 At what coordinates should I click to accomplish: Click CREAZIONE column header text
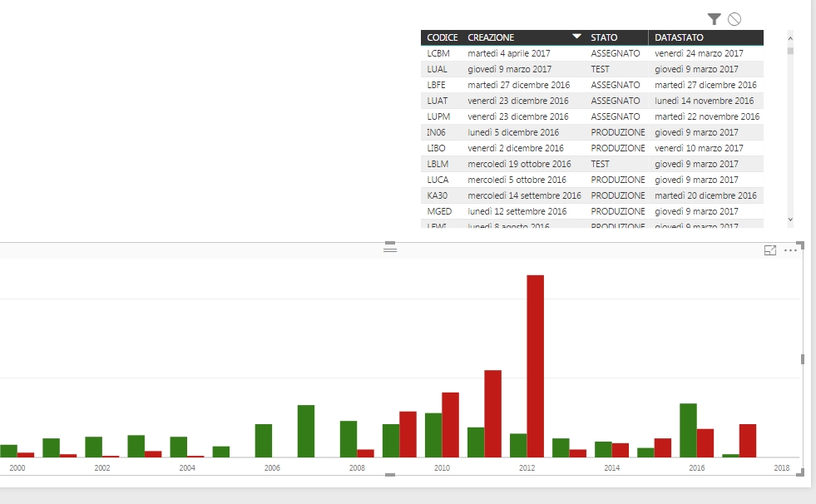tap(491, 37)
